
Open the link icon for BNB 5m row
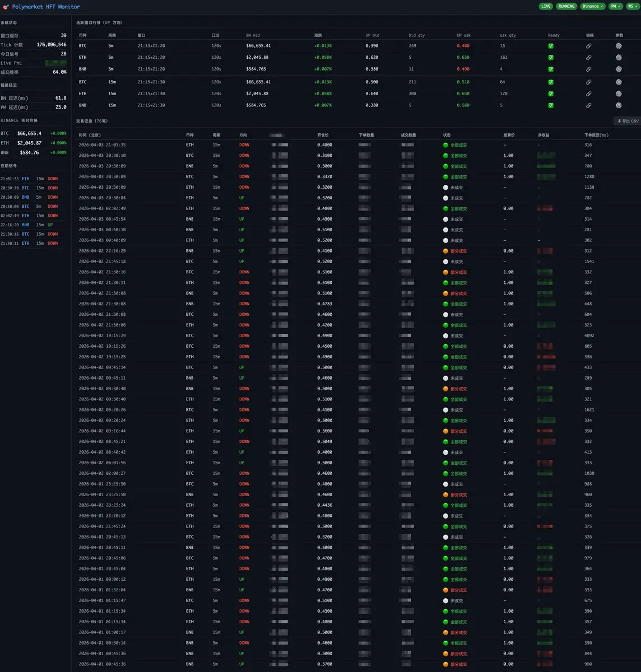[588, 69]
